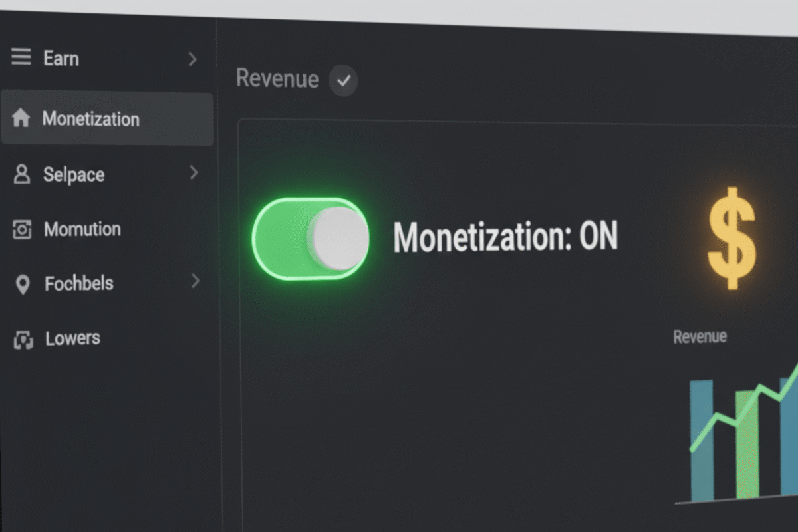798x532 pixels.
Task: Click the Revenue label above the chart
Action: 700,336
